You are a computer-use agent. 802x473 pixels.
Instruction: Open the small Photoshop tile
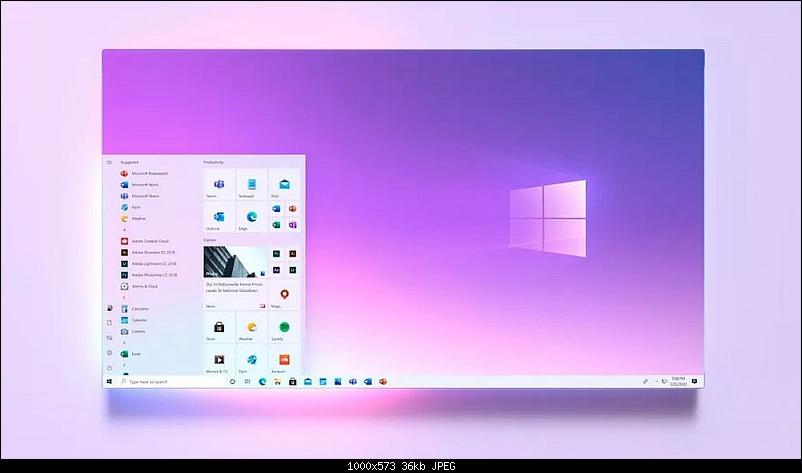coord(276,254)
